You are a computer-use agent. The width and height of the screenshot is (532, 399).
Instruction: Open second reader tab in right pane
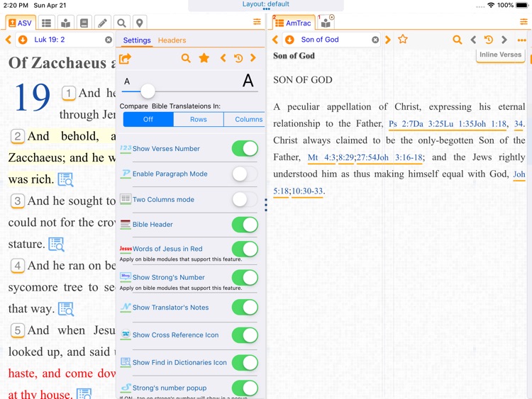(x=326, y=23)
